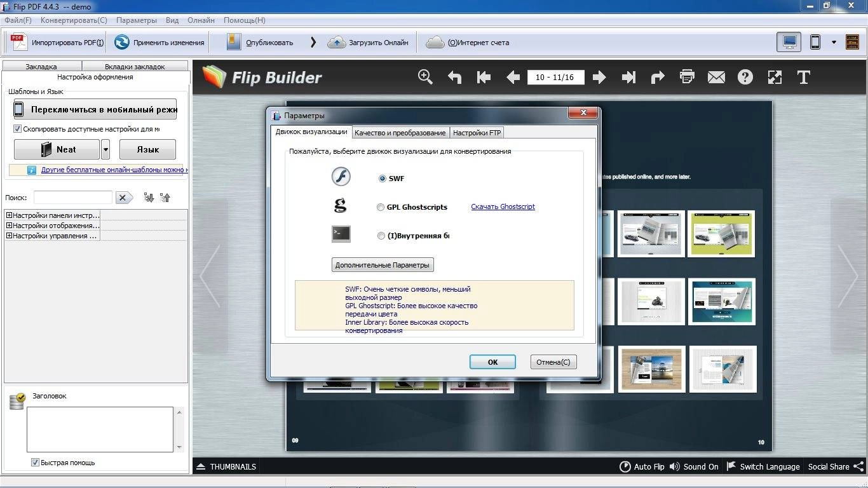Image resolution: width=868 pixels, height=488 pixels.
Task: Open the Neat template dropdown arrow
Action: point(105,149)
